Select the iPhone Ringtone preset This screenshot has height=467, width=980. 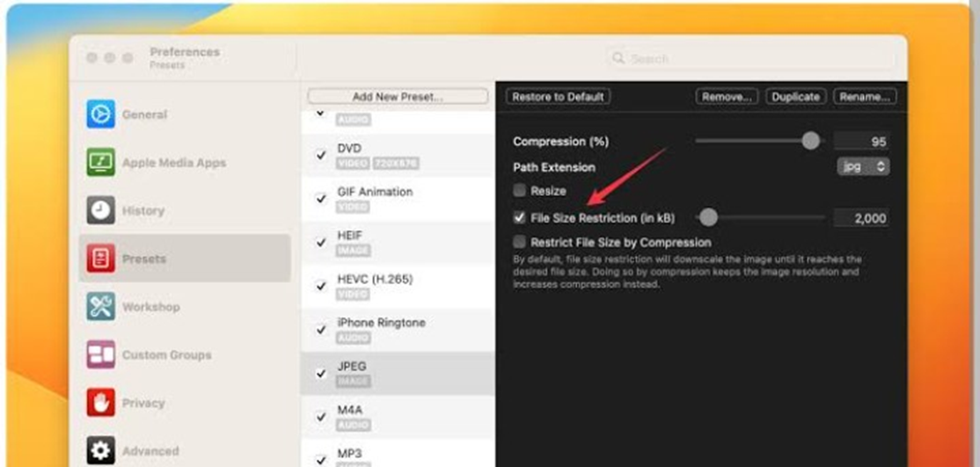pos(398,330)
